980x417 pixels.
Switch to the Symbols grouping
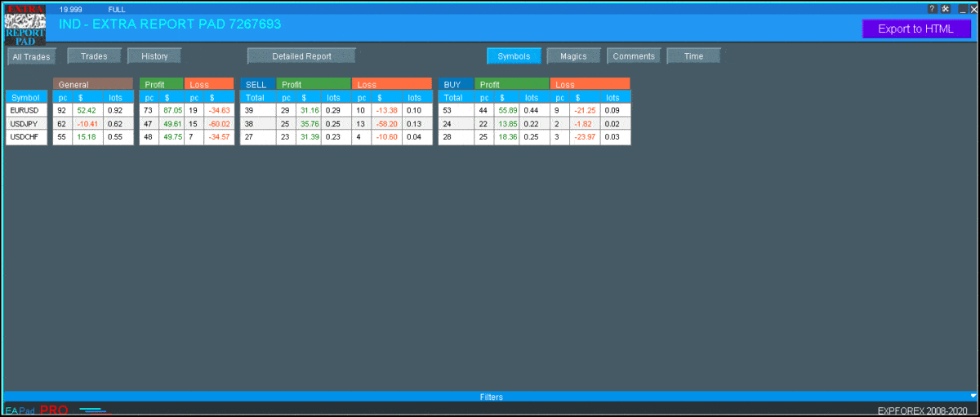coord(514,56)
